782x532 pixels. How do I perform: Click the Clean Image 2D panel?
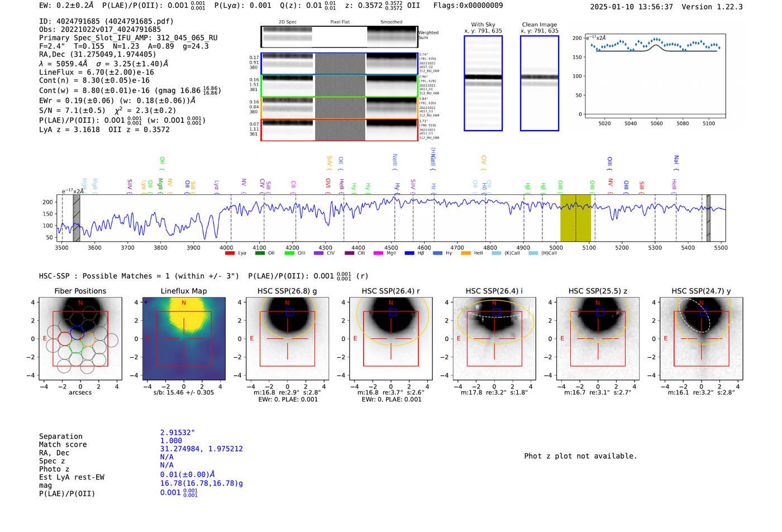click(540, 83)
